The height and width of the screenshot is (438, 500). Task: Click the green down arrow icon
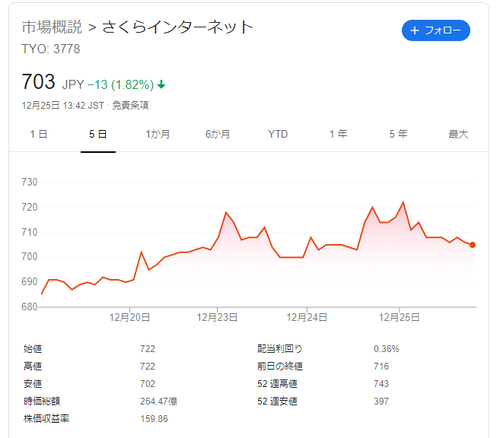(161, 85)
